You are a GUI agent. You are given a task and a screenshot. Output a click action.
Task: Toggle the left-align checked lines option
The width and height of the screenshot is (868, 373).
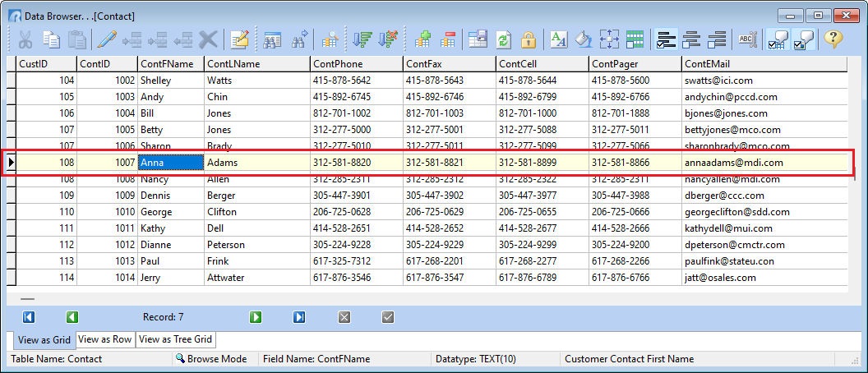pos(666,39)
